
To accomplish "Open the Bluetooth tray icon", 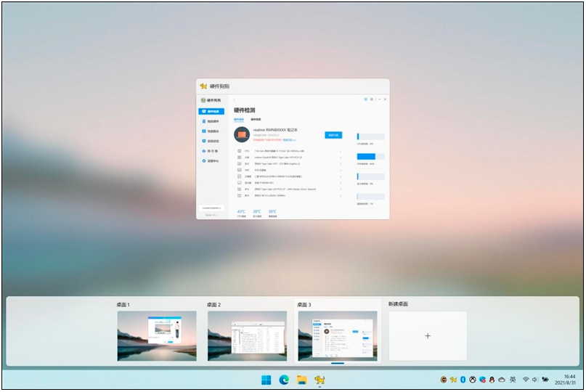I will point(463,380).
